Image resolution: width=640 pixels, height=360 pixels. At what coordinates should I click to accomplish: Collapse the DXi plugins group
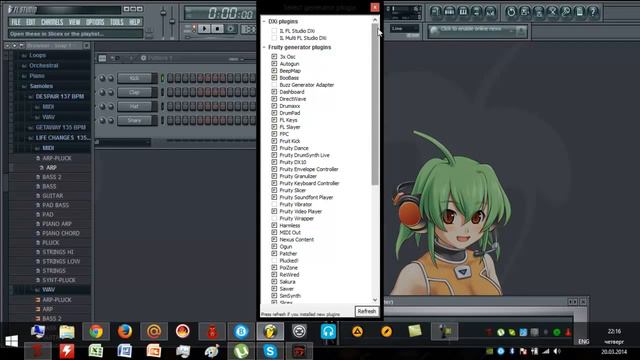click(x=264, y=21)
